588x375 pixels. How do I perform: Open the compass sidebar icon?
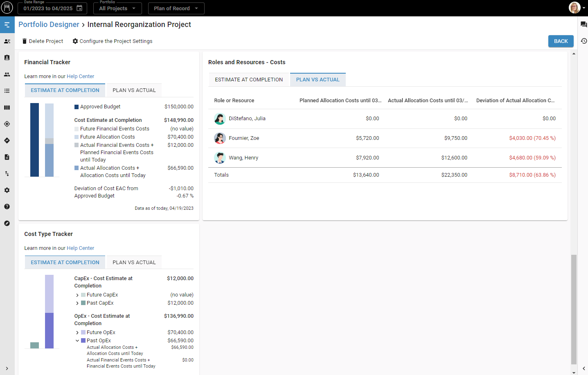(x=7, y=223)
